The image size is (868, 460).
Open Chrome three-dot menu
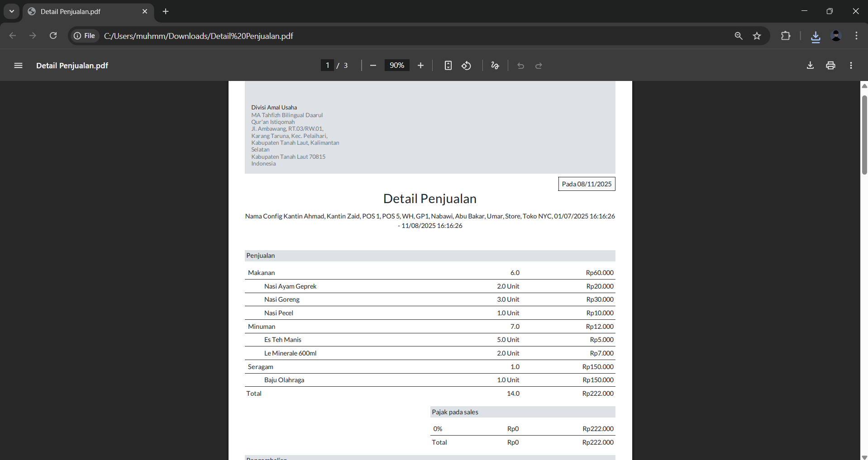(x=856, y=36)
